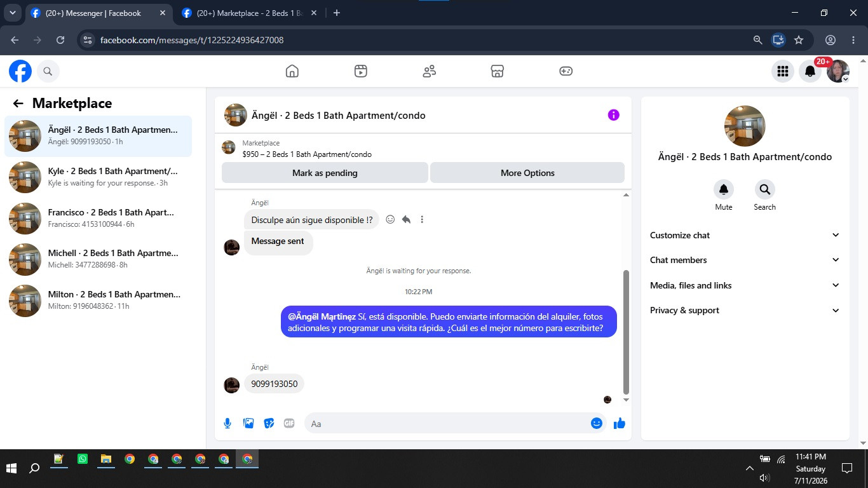Expand Chat members section

tap(745, 260)
